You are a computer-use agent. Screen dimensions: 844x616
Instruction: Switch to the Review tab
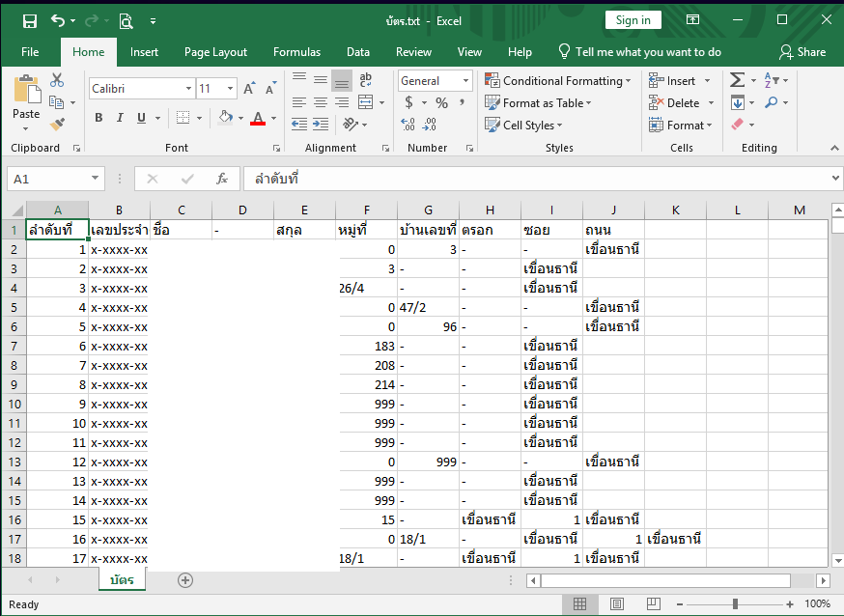tap(413, 52)
